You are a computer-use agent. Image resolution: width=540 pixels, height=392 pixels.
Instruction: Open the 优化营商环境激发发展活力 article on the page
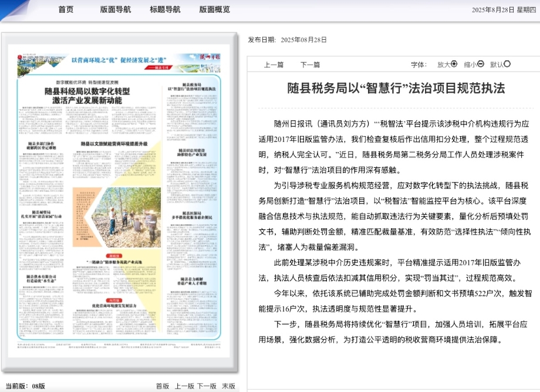point(114,306)
